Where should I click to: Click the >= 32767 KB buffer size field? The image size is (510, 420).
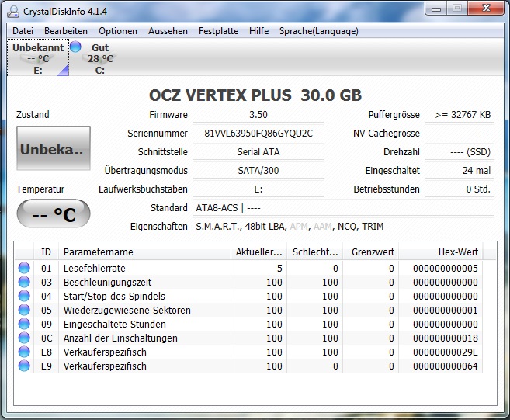[x=460, y=115]
